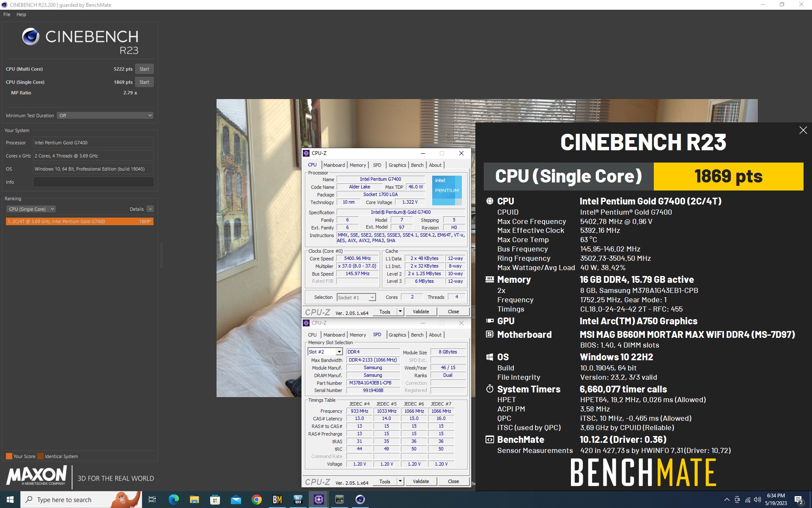This screenshot has height=508, width=812.
Task: Click the Cinebench icon in the main title bar
Action: 4,5
